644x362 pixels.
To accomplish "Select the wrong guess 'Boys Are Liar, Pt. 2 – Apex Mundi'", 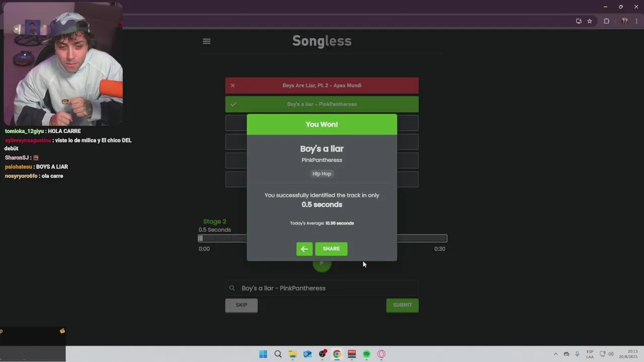I will click(x=322, y=85).
